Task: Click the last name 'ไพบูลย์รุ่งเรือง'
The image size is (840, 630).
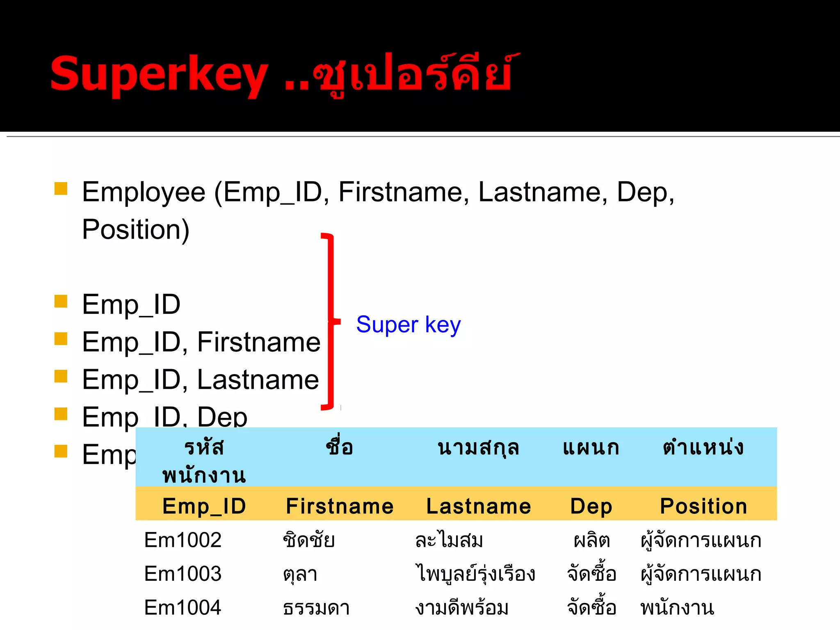Action: pos(475,574)
